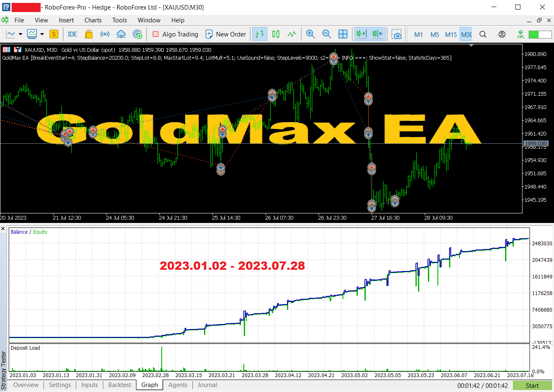This screenshot has width=554, height=392.
Task: Click the green LVL level icon
Action: click(521, 34)
